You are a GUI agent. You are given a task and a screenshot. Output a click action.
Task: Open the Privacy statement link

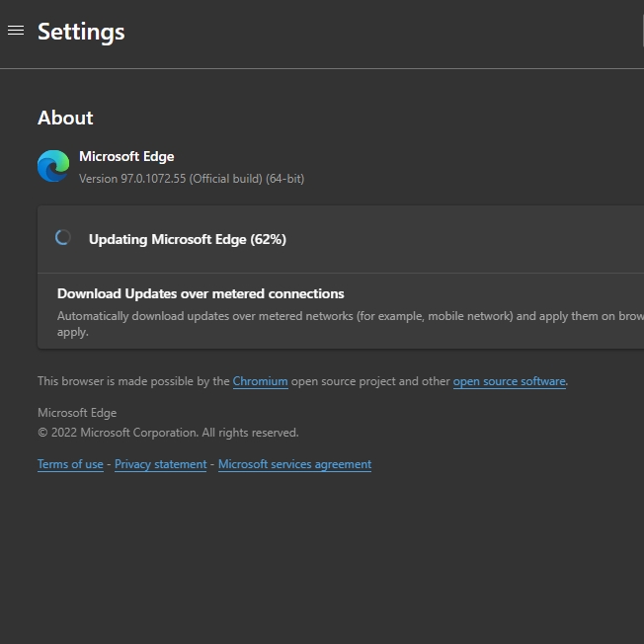click(x=161, y=464)
